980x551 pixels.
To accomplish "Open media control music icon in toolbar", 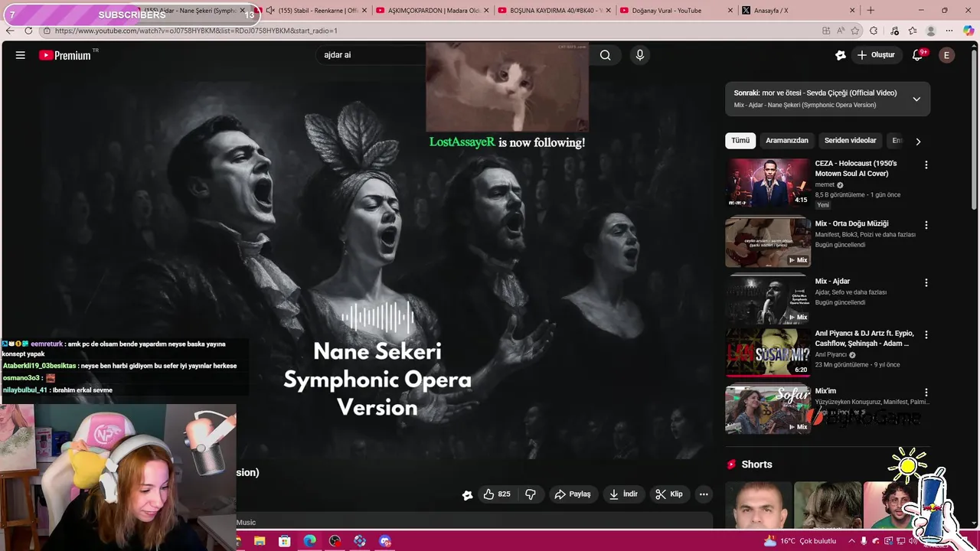I will [x=894, y=31].
